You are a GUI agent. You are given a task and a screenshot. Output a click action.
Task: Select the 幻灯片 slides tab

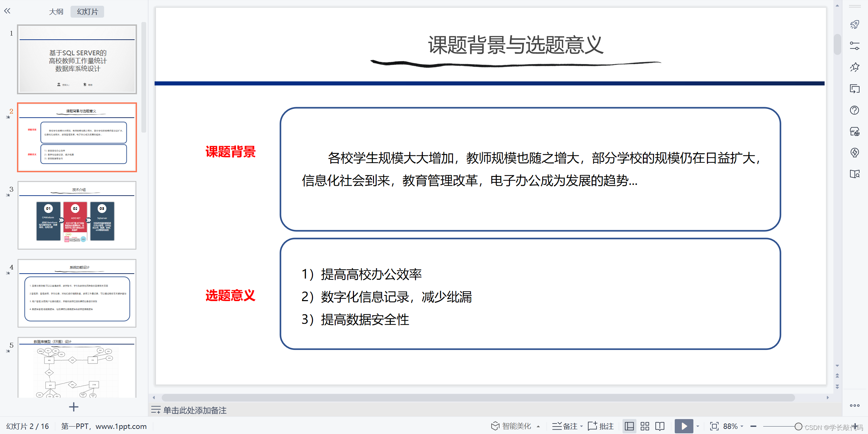pos(87,12)
